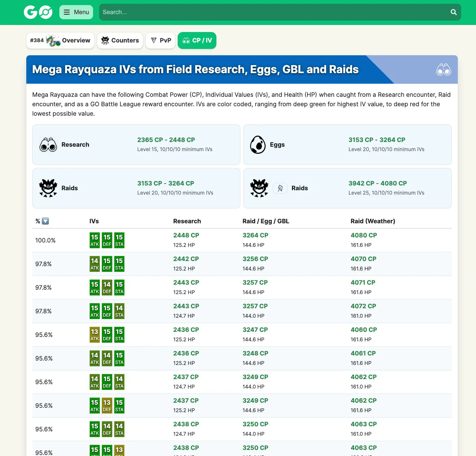Click the Research column header
This screenshot has width=476, height=456.
click(187, 221)
